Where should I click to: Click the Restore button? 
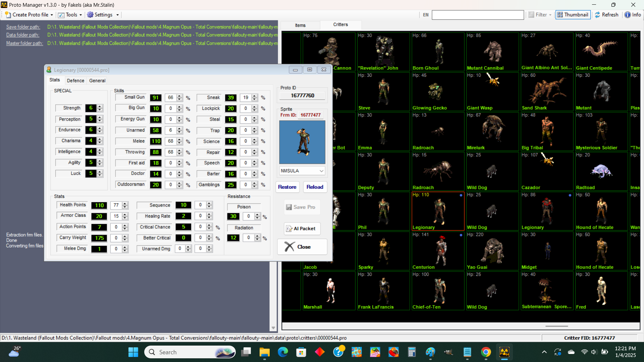(x=287, y=187)
